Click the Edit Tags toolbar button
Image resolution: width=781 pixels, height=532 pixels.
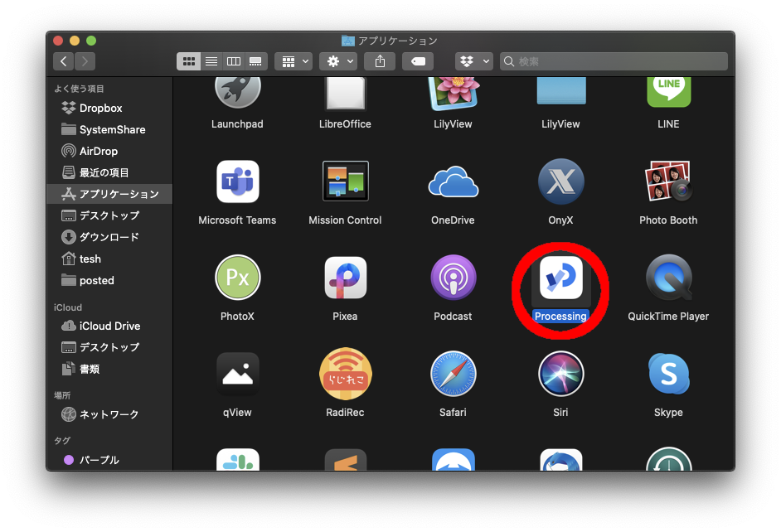(418, 61)
